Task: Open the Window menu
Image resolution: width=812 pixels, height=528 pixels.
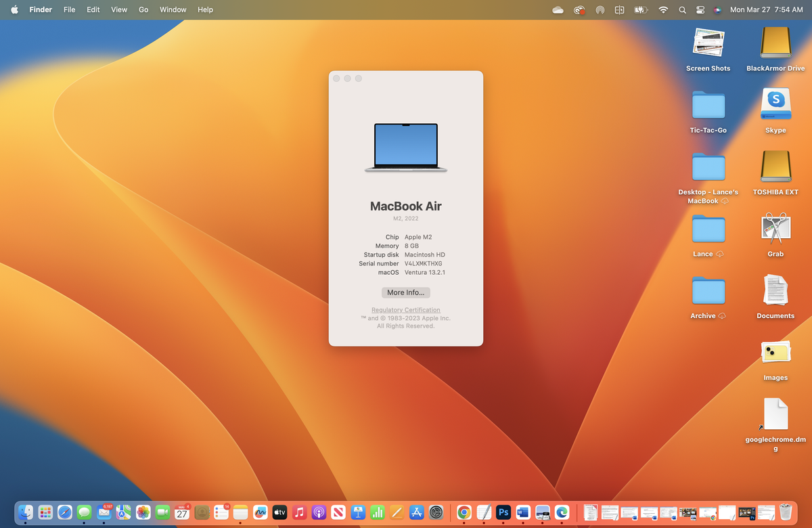Action: 173,9
